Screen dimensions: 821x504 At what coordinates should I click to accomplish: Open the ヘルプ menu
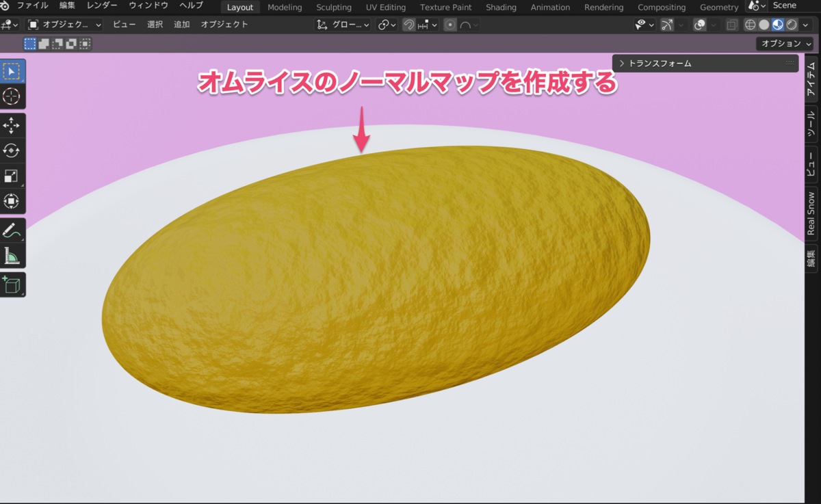tap(191, 6)
